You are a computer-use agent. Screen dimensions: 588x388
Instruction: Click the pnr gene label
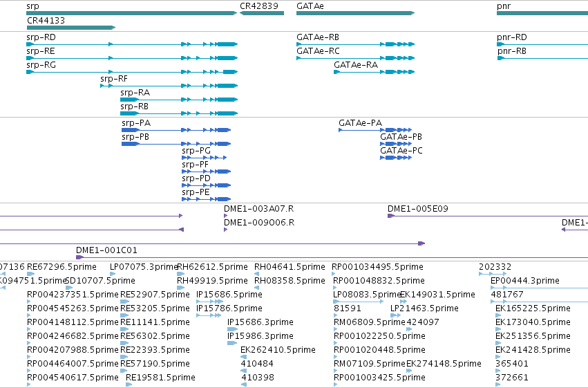pos(504,6)
